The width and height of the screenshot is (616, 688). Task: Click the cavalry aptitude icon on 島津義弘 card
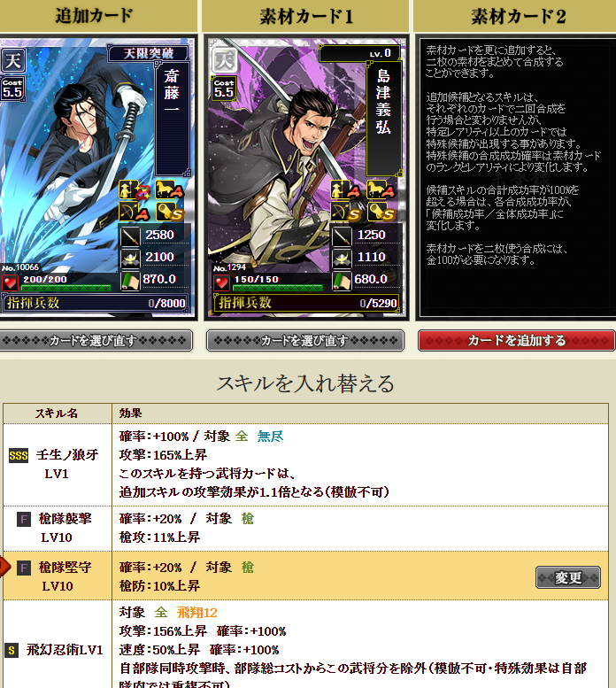pyautogui.click(x=380, y=189)
